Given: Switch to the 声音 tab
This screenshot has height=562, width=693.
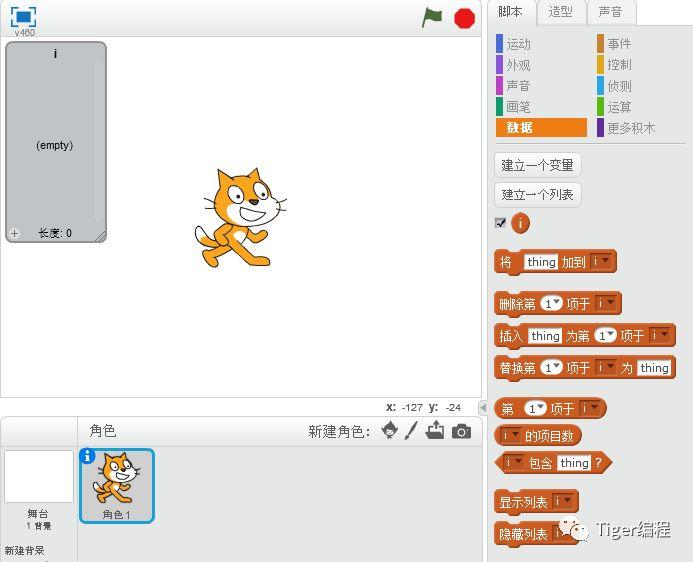Looking at the screenshot, I should click(x=610, y=12).
